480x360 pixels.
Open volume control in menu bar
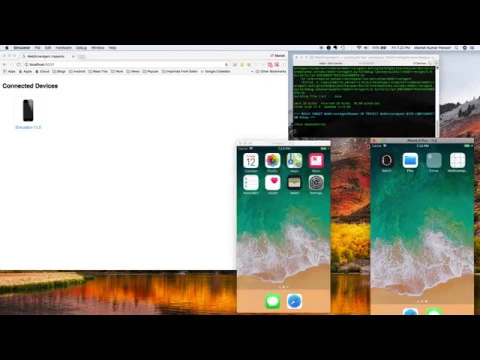point(366,48)
